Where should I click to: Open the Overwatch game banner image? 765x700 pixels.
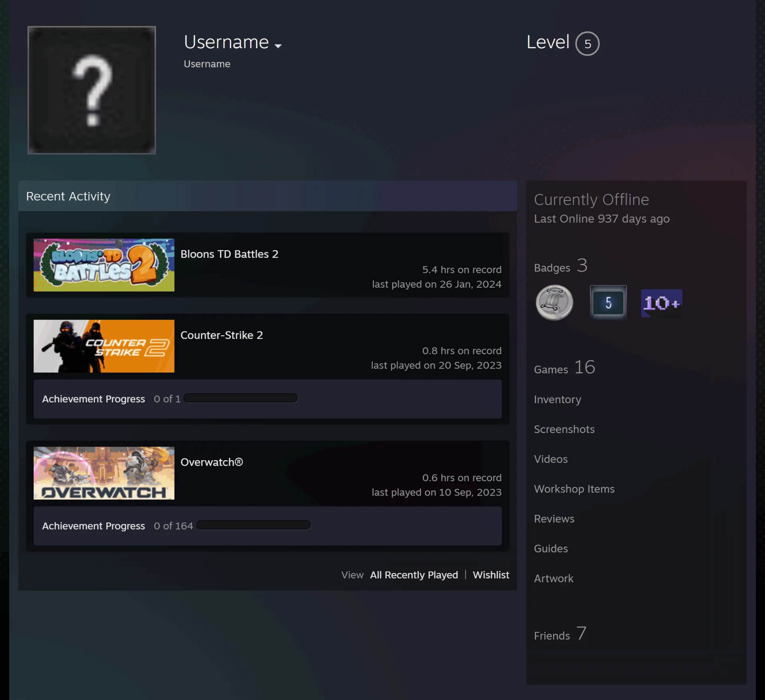[104, 473]
